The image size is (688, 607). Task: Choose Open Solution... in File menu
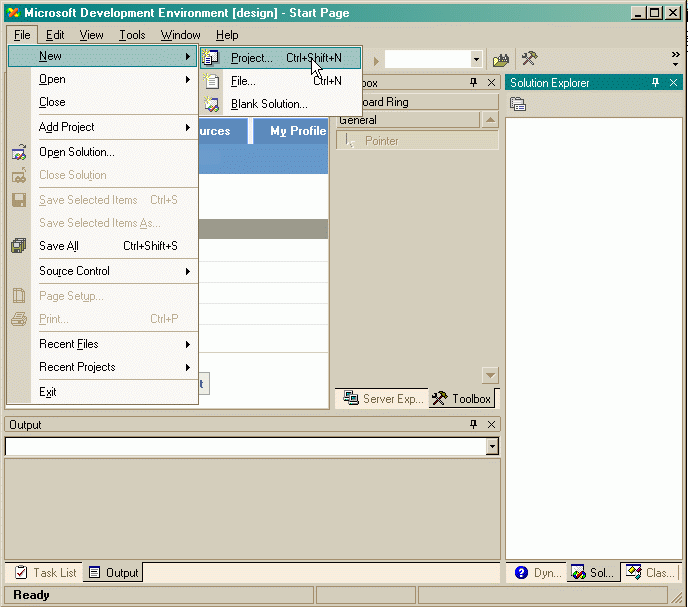(103, 152)
